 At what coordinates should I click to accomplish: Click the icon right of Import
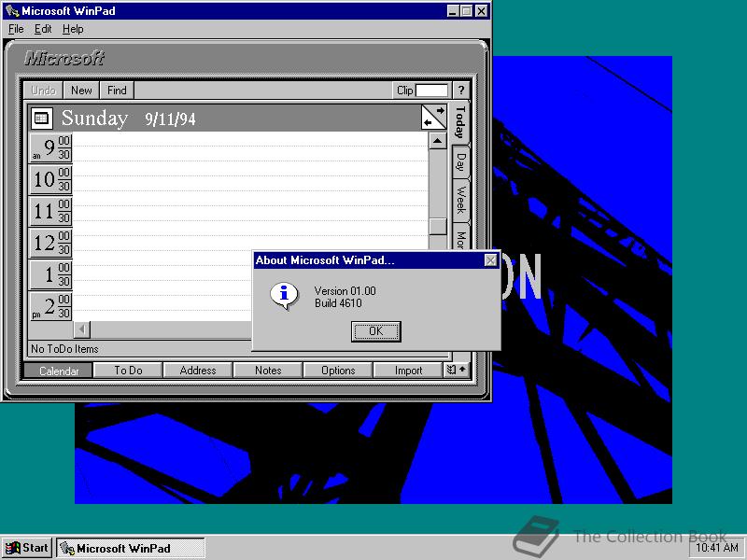tap(457, 370)
